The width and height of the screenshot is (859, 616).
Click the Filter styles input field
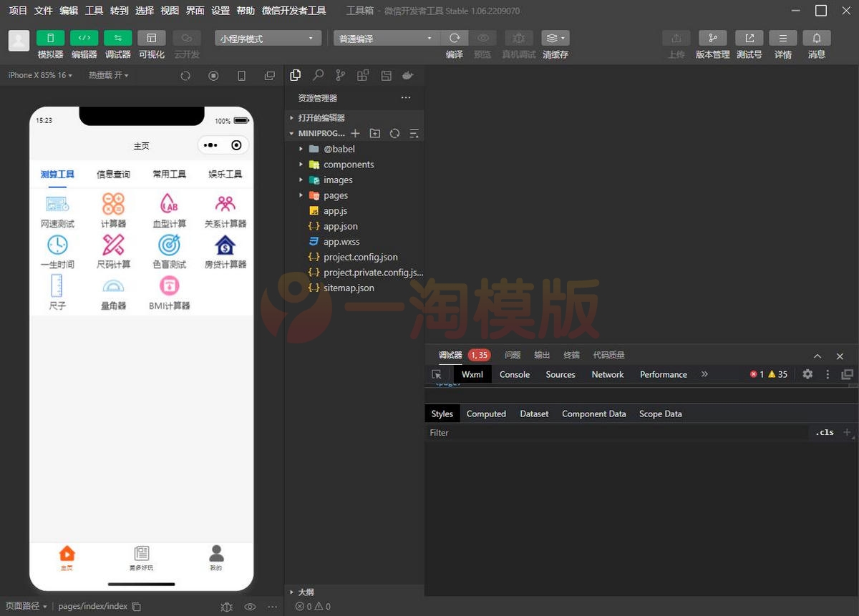[617, 433]
